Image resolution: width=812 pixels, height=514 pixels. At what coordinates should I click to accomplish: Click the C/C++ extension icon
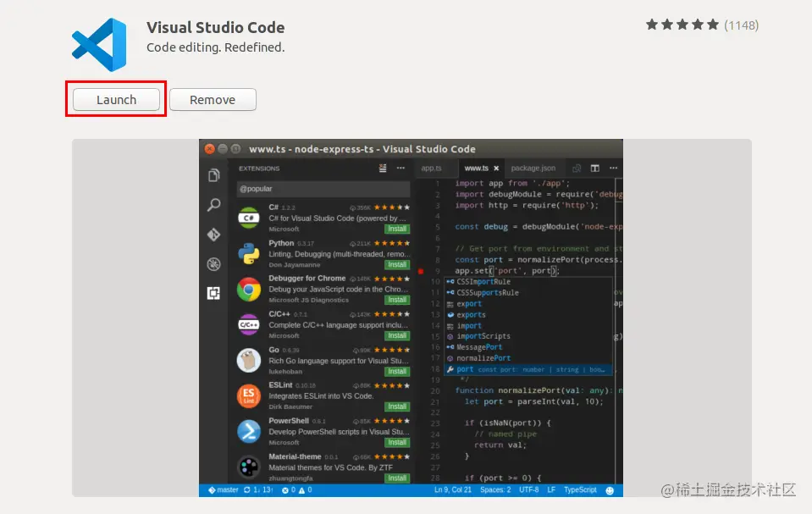pyautogui.click(x=249, y=325)
